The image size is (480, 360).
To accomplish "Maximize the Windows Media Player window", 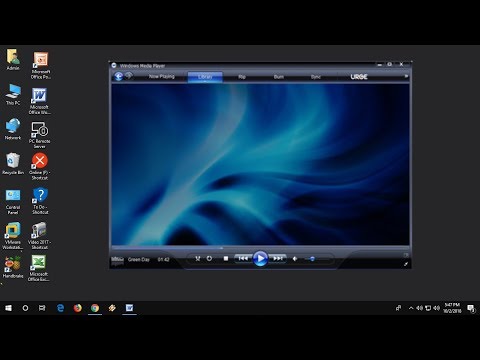I will pyautogui.click(x=389, y=64).
